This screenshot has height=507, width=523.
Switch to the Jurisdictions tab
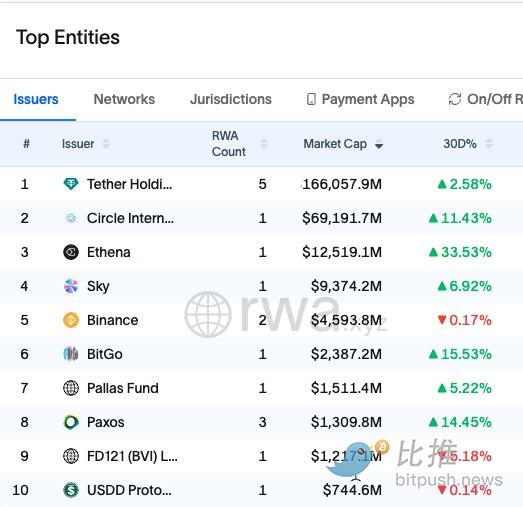[231, 99]
